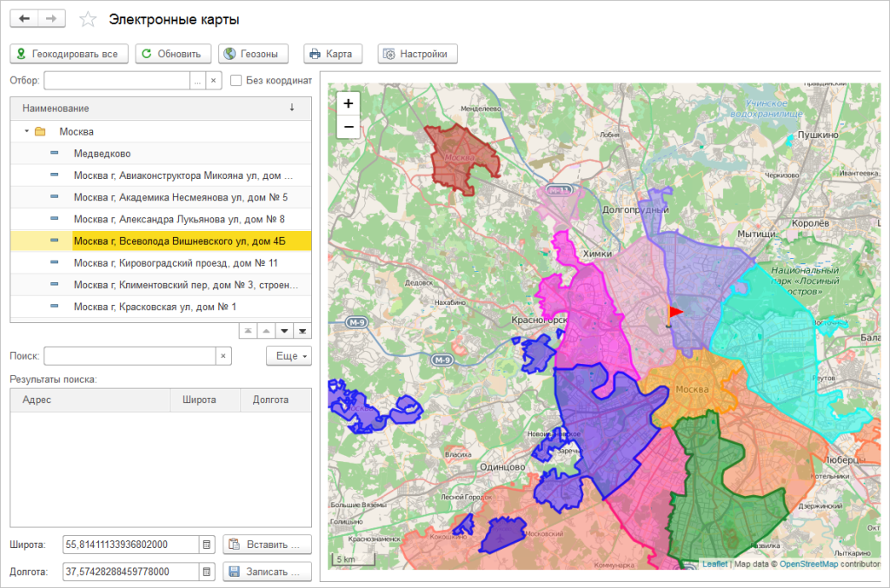Zoom in on the map

(349, 103)
